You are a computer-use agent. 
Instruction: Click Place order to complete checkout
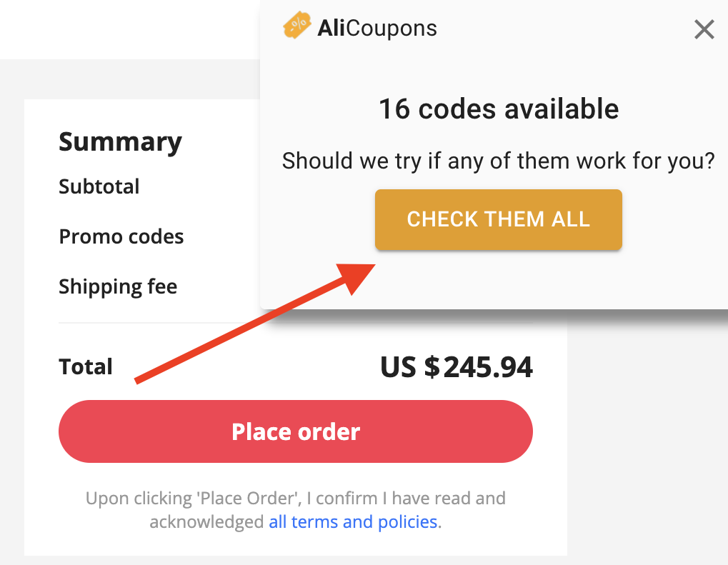click(295, 431)
